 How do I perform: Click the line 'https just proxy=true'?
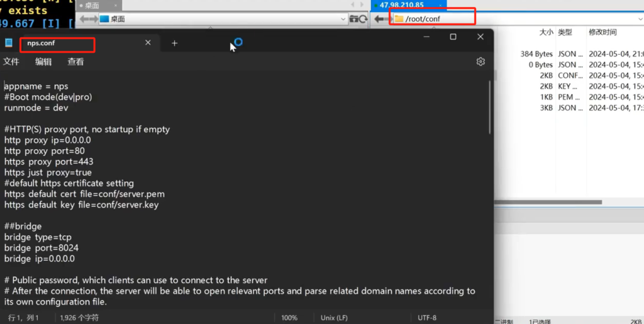coord(48,172)
